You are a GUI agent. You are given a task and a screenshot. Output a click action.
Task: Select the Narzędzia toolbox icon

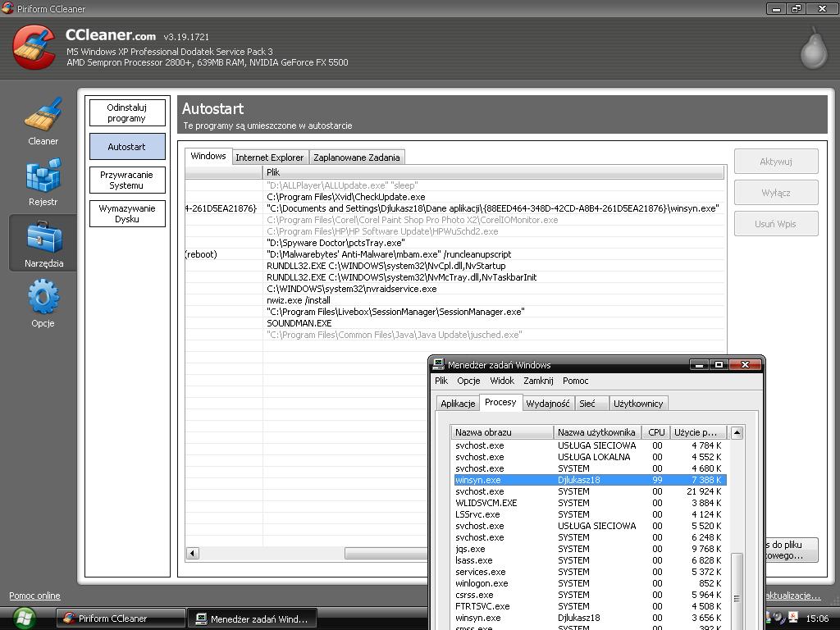tap(43, 239)
